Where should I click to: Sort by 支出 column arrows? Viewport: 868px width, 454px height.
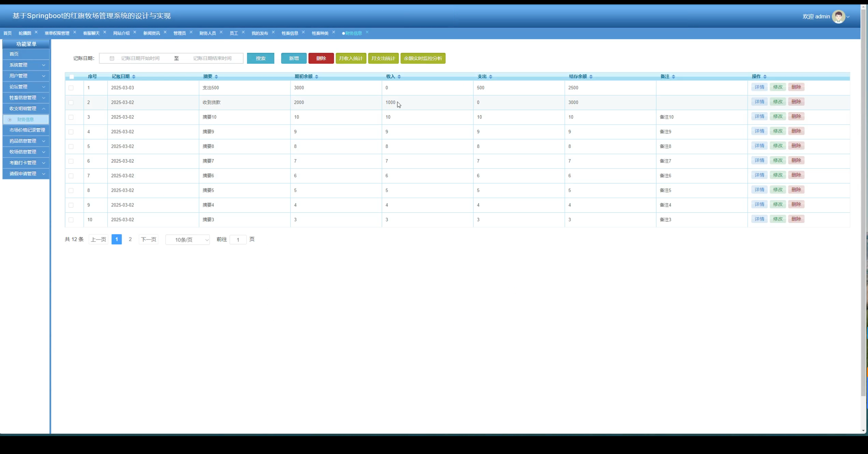491,77
